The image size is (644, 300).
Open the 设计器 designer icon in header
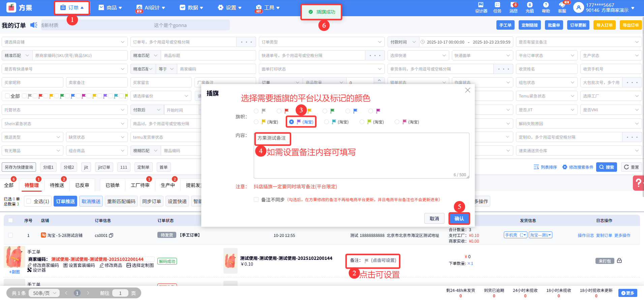481,5
